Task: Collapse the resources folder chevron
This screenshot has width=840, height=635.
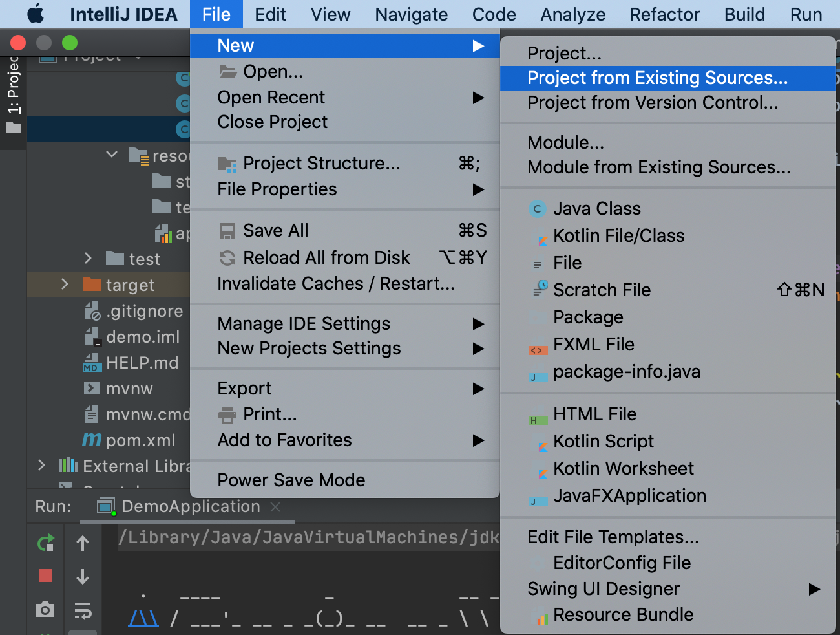Action: click(112, 155)
